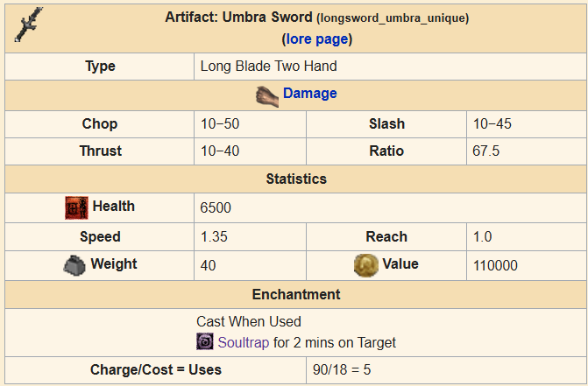Click the Artifact: Umbra Sword title
Viewport: 588px width, 386px height.
click(238, 18)
